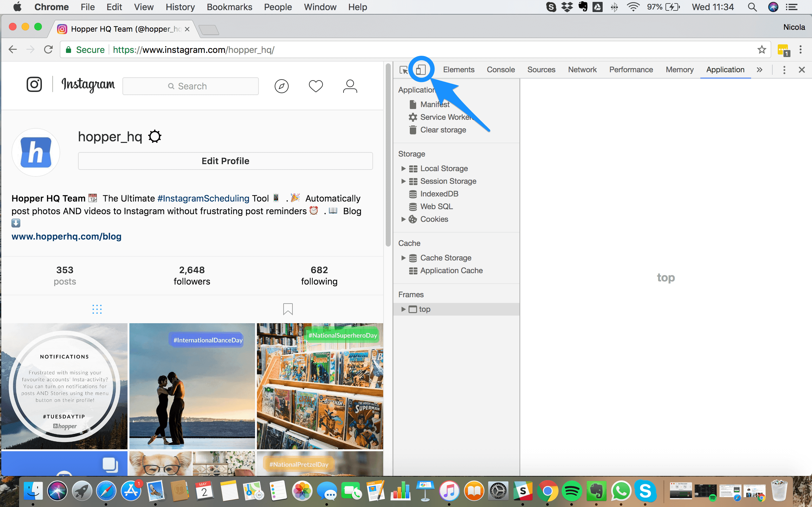Select the Application tab in DevTools
The width and height of the screenshot is (812, 507).
[725, 69]
